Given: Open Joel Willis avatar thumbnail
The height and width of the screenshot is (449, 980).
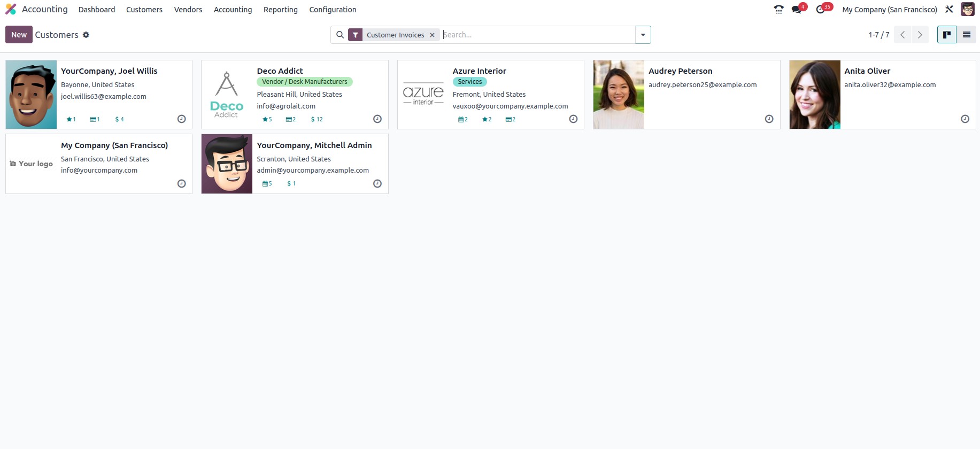Looking at the screenshot, I should (31, 95).
